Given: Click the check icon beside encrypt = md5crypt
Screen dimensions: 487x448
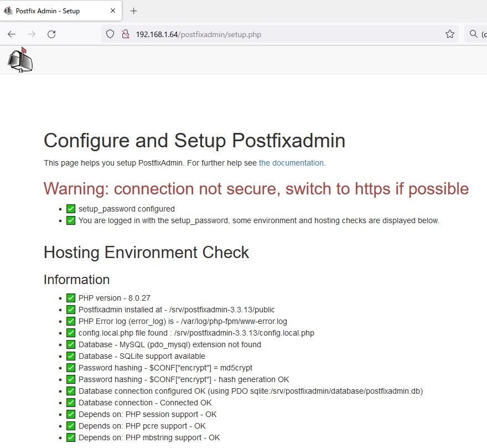Looking at the screenshot, I should [71, 368].
